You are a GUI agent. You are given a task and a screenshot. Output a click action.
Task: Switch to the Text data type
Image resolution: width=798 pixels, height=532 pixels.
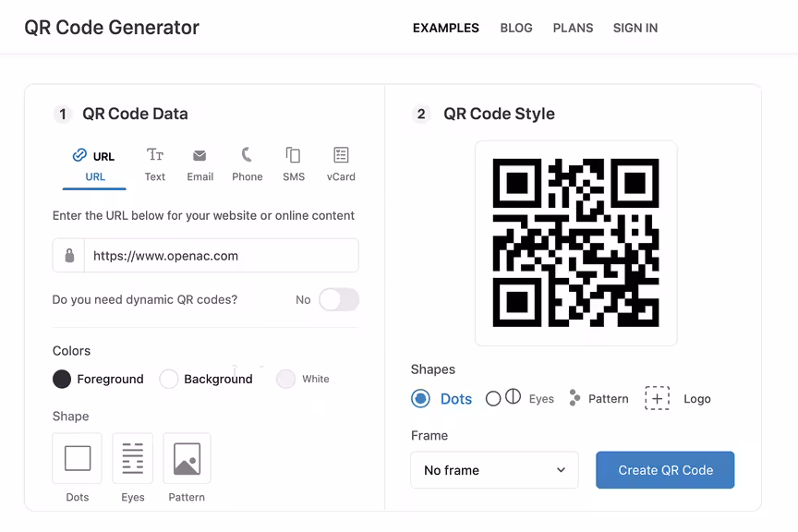point(155,165)
